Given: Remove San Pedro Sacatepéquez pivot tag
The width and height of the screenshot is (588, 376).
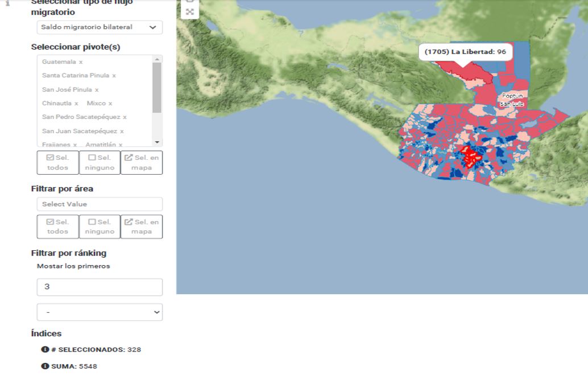Looking at the screenshot, I should pos(125,117).
